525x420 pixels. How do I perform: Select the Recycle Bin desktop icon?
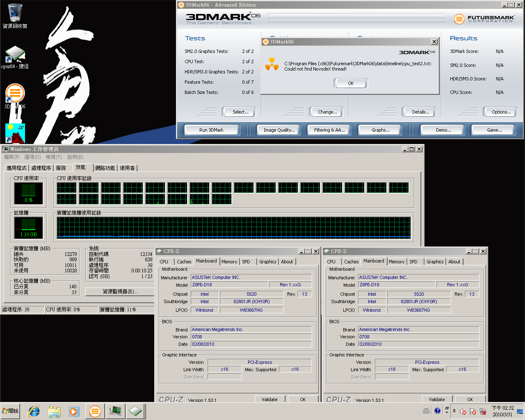15,16
